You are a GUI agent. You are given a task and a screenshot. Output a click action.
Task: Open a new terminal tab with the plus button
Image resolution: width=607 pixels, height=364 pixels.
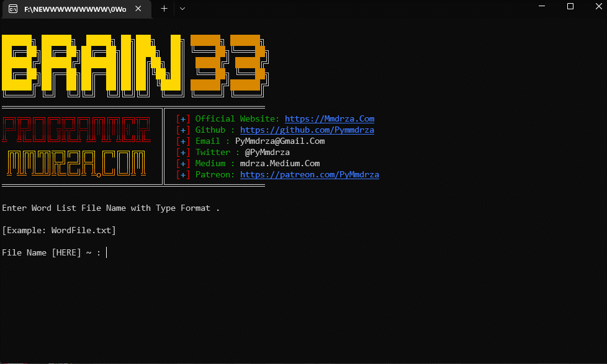tap(164, 9)
